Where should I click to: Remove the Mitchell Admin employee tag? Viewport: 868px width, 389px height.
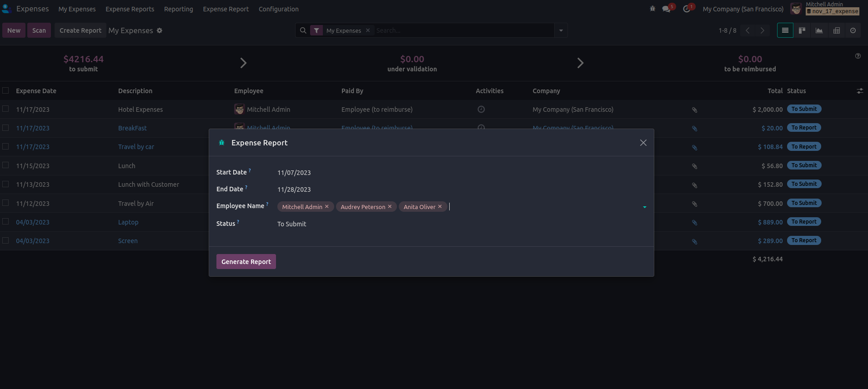tap(326, 206)
